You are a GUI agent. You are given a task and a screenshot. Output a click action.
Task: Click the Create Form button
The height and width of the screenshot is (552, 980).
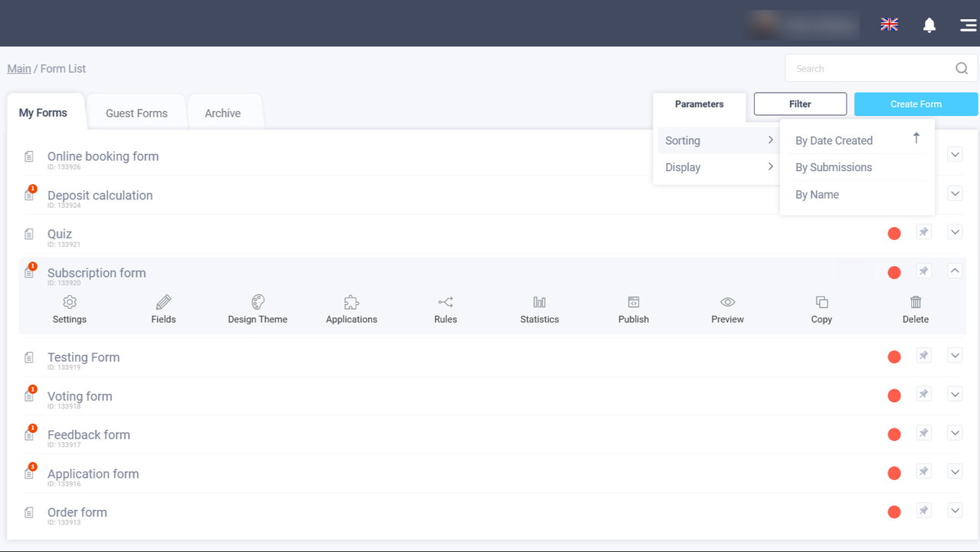[916, 104]
